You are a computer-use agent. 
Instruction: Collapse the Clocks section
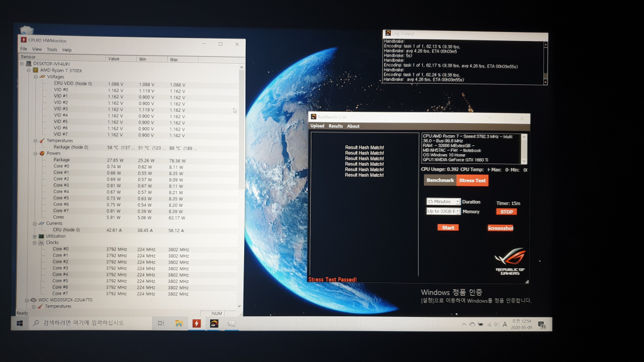point(35,243)
